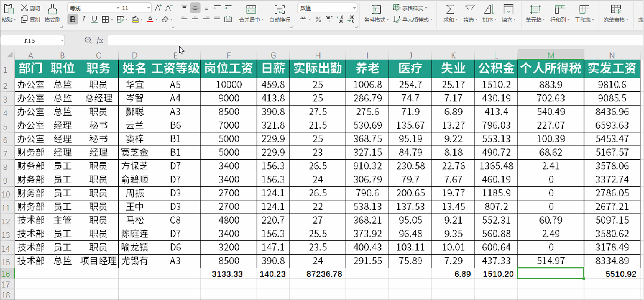
Task: Click the justify alignment icon
Action: [x=217, y=19]
